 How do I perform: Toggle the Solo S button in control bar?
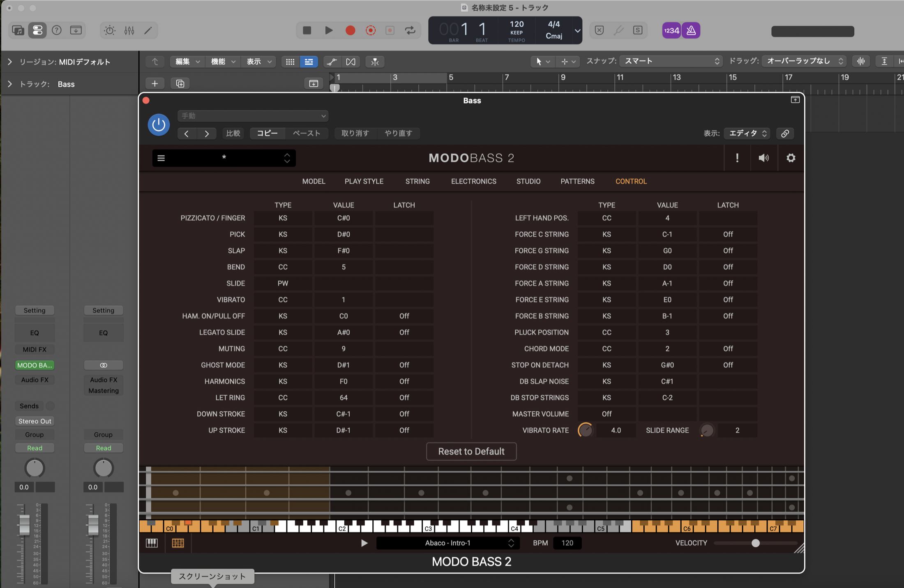click(x=638, y=30)
